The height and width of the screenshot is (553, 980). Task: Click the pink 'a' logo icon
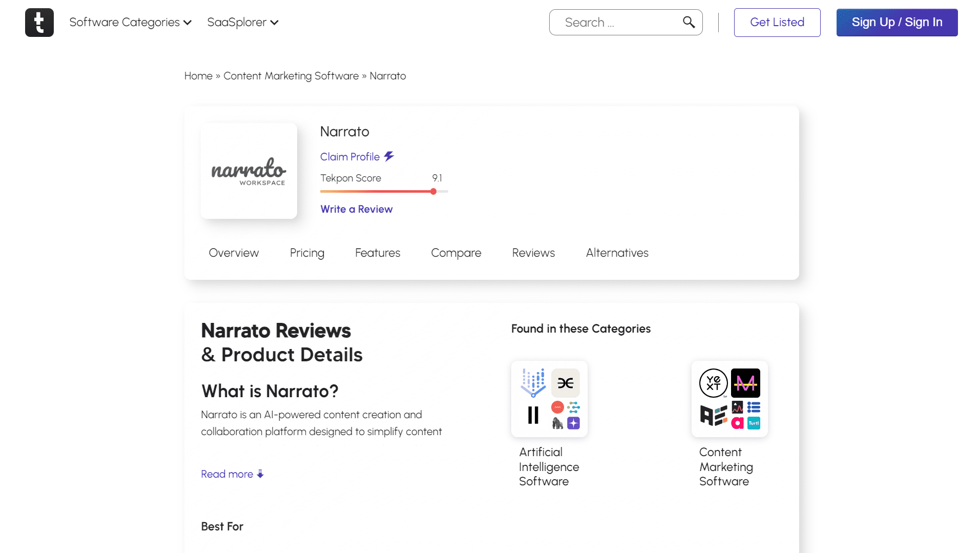[x=737, y=423]
